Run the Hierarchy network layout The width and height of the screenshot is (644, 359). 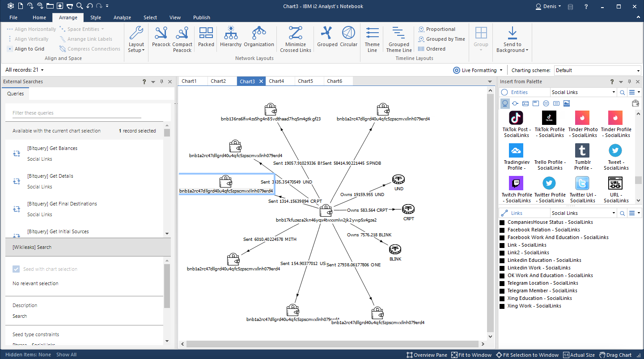tap(231, 38)
